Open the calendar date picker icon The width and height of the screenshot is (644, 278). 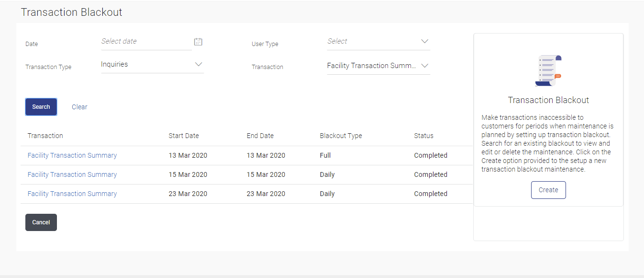(x=198, y=42)
